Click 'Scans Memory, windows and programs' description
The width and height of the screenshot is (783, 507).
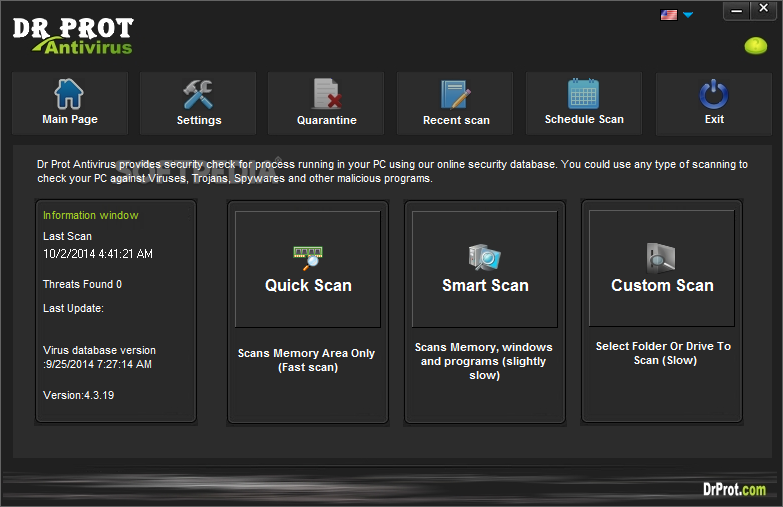483,361
